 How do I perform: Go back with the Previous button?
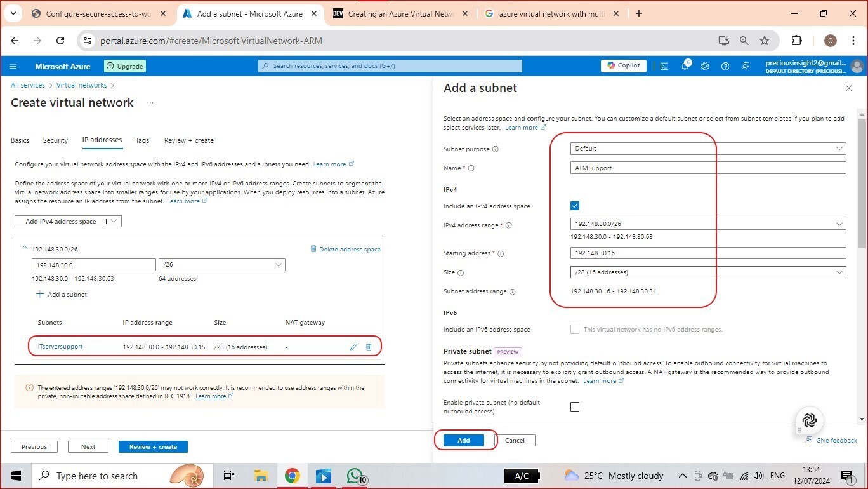pyautogui.click(x=34, y=446)
